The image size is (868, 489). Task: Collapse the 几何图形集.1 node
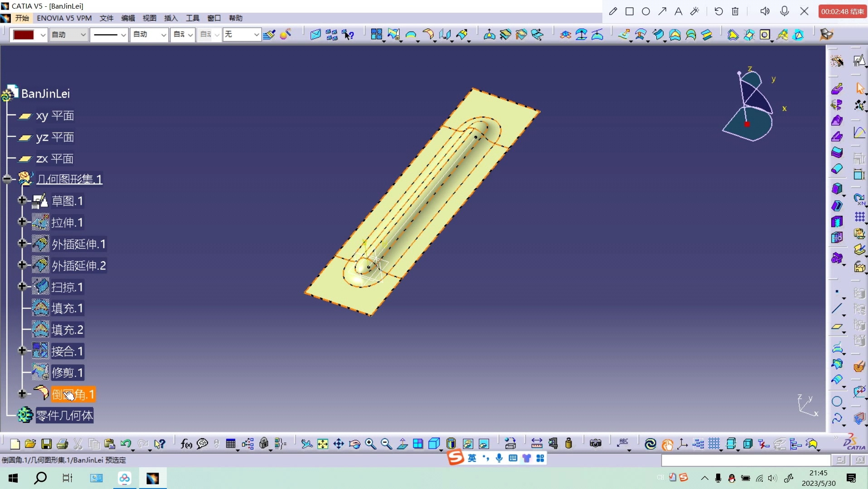[6, 179]
